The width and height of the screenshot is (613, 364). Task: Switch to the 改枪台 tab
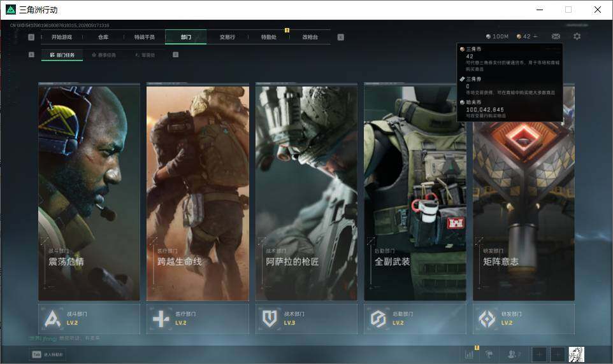310,37
